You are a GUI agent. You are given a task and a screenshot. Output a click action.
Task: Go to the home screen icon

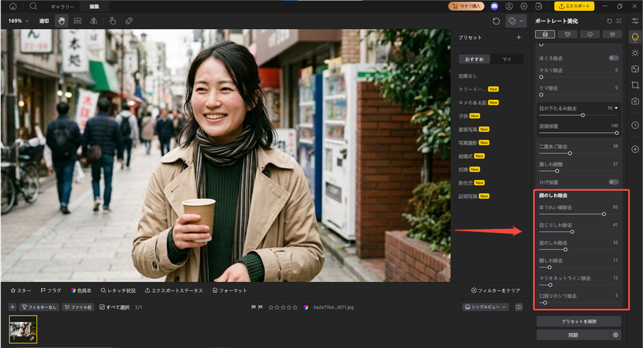pyautogui.click(x=13, y=6)
